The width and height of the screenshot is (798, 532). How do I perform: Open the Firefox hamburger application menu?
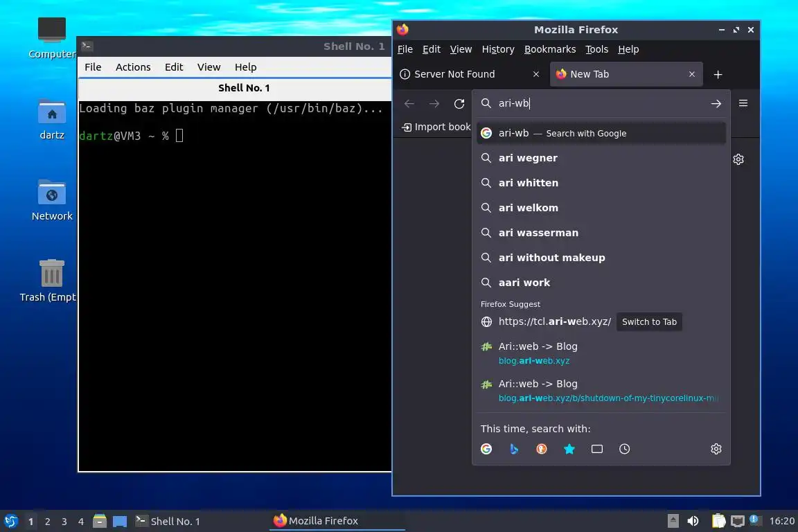click(x=743, y=103)
